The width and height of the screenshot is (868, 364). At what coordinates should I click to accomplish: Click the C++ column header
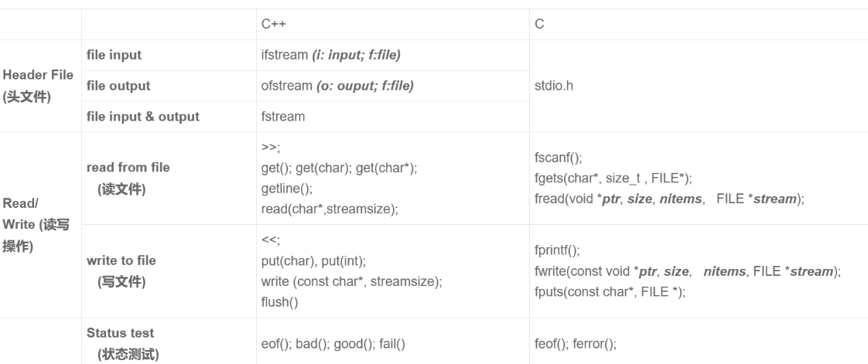click(x=274, y=25)
